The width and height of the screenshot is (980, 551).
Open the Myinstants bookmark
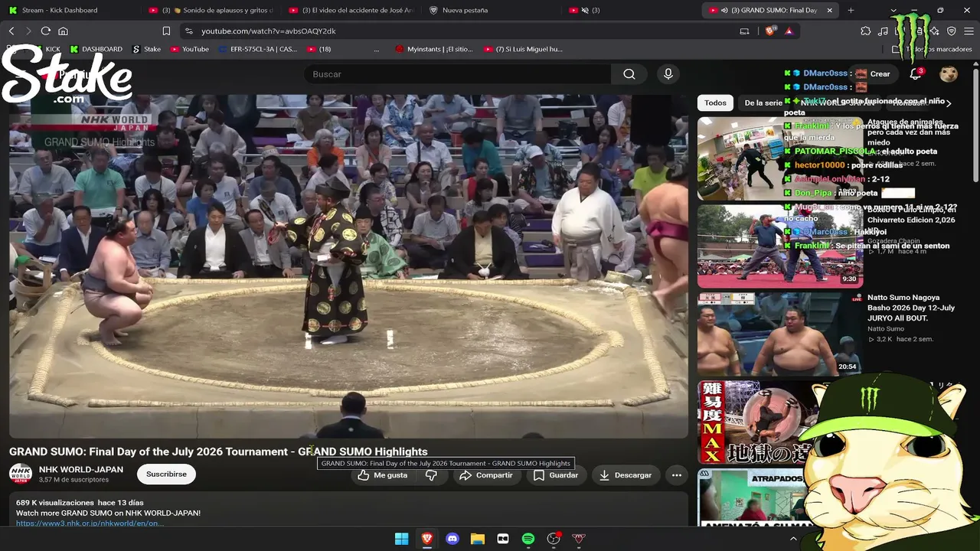(x=434, y=49)
